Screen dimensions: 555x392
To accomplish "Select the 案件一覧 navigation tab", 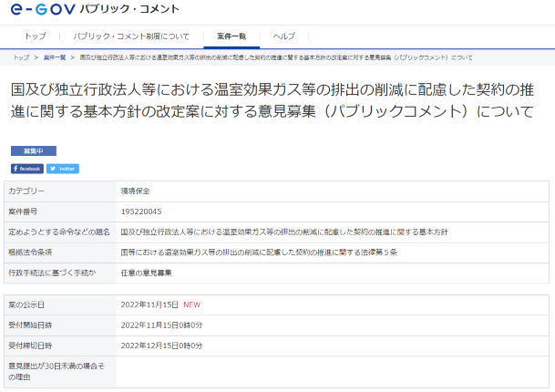I will (231, 36).
